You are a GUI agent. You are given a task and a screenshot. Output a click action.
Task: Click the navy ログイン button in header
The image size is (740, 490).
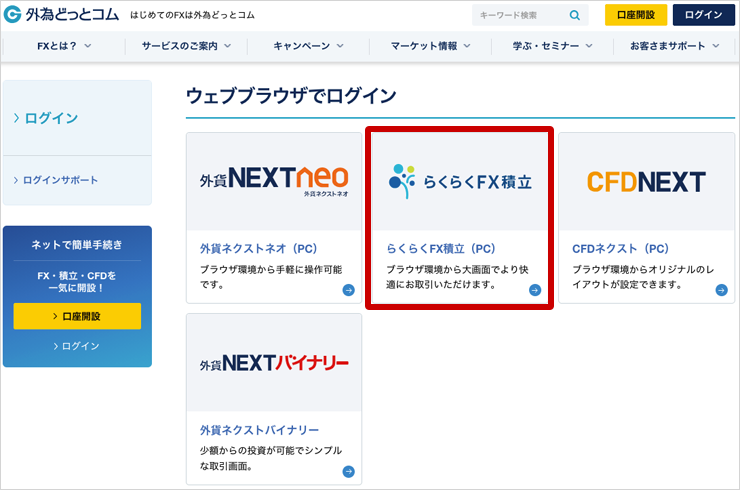[x=704, y=15]
